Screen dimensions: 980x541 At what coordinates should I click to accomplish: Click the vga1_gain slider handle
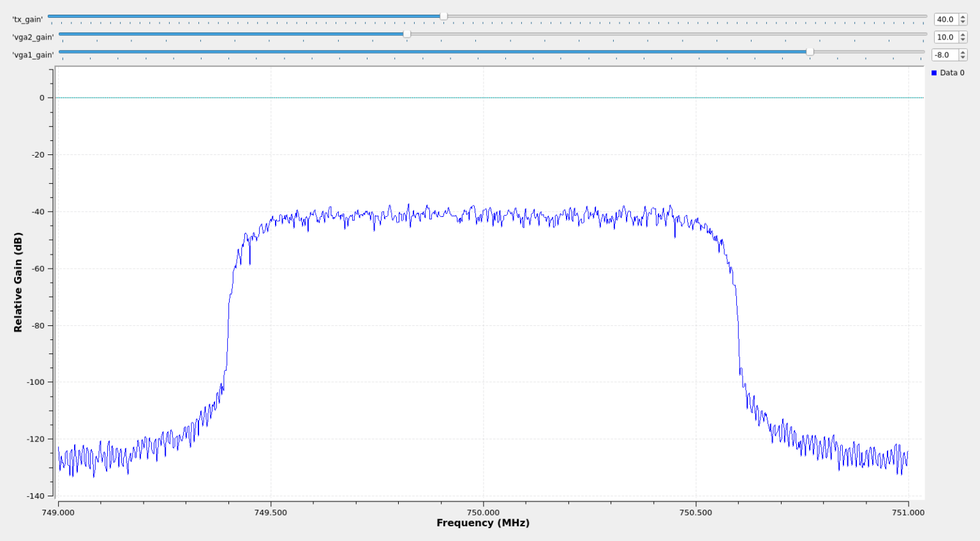810,52
